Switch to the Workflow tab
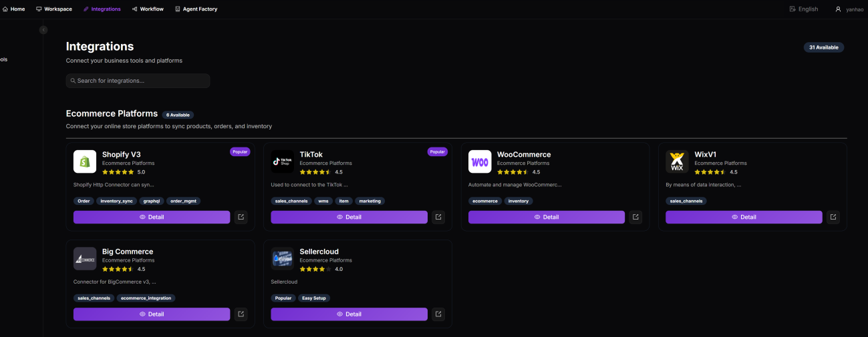 (x=148, y=9)
